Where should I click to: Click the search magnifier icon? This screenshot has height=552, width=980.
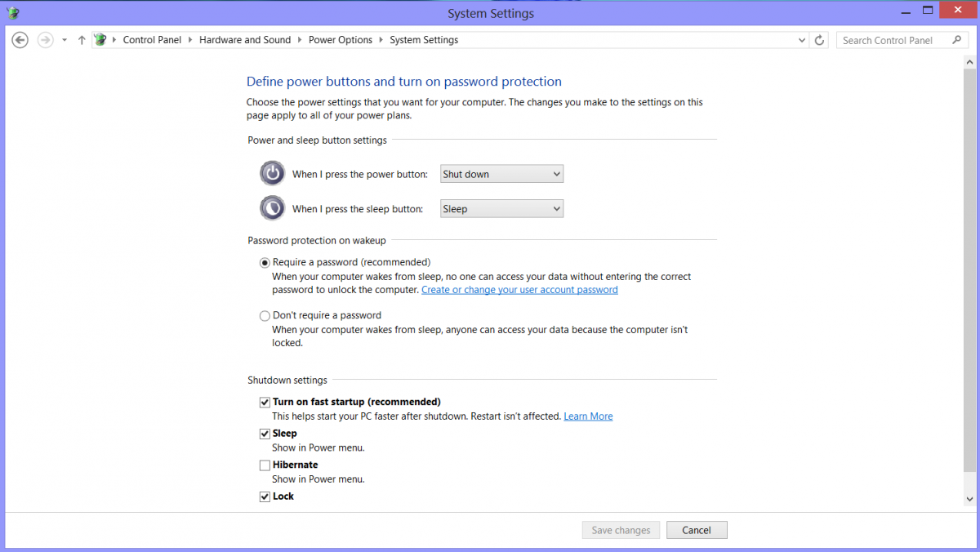click(x=957, y=40)
